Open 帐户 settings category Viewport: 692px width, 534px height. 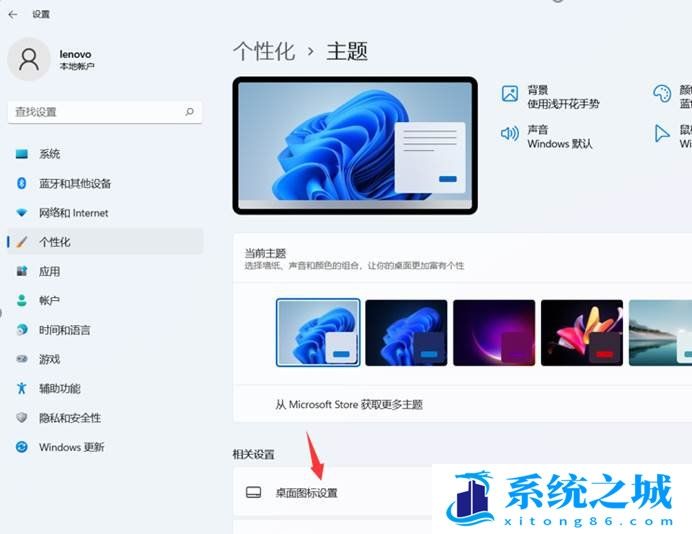[105, 301]
